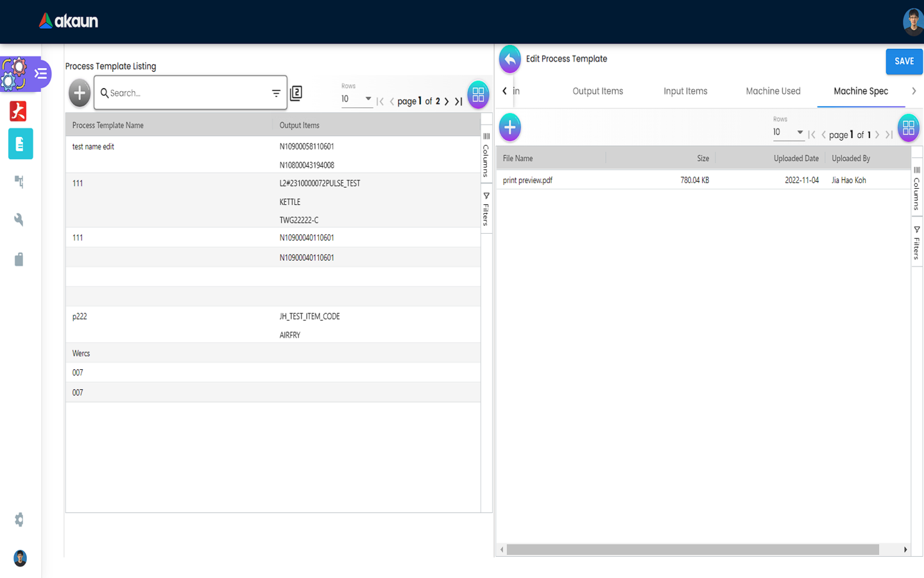Click the SAVE button

click(904, 61)
